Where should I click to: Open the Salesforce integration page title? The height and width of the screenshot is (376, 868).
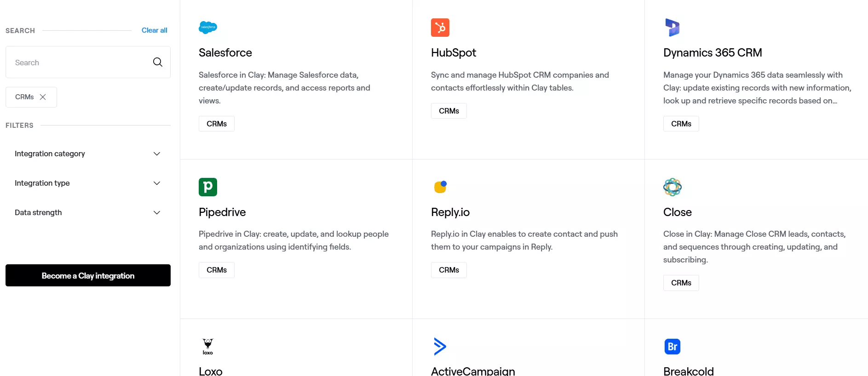(225, 52)
